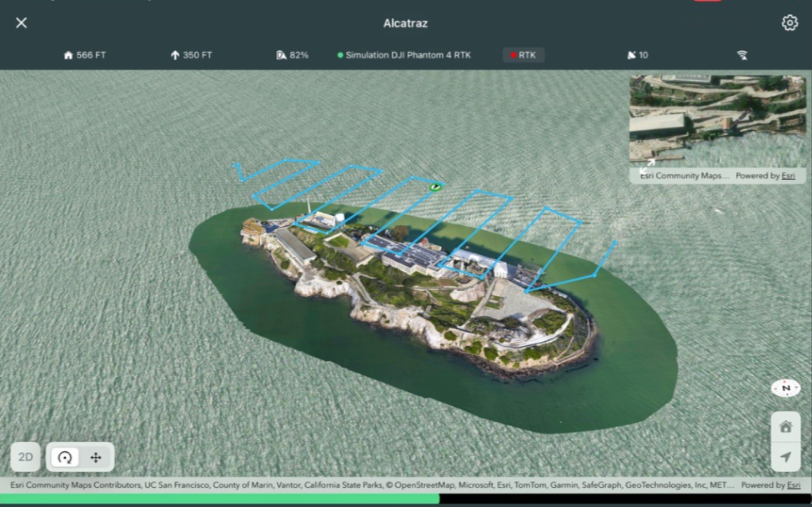Expand the camera preview with the expand arrows
812x507 pixels.
point(646,167)
